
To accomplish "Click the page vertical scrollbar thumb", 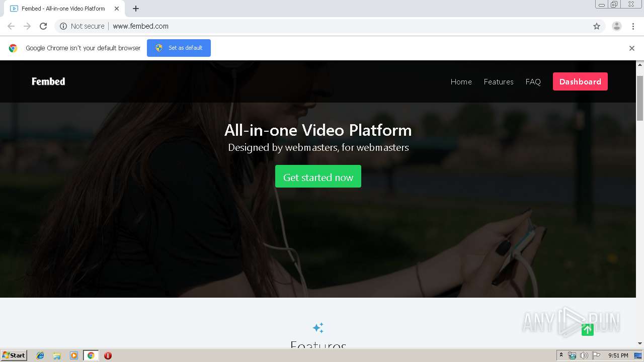I will coord(640,98).
